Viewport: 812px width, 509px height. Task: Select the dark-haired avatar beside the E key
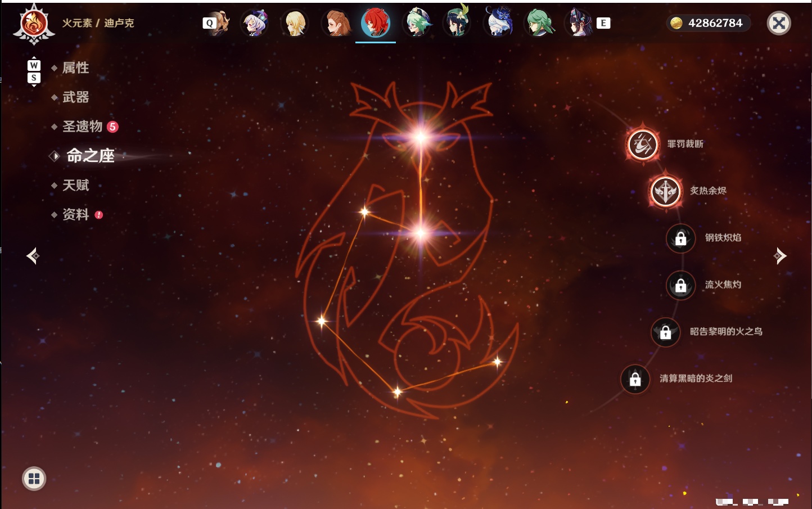click(579, 24)
